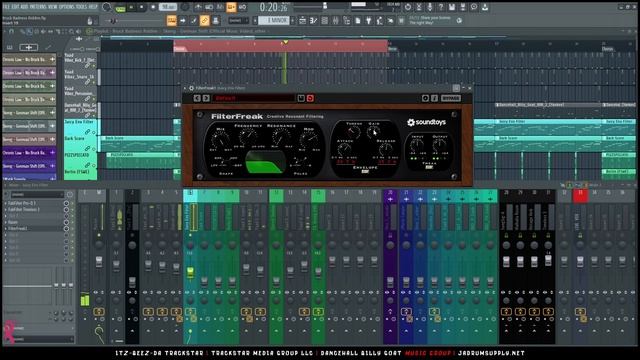Open the FILE menu

tap(6, 7)
